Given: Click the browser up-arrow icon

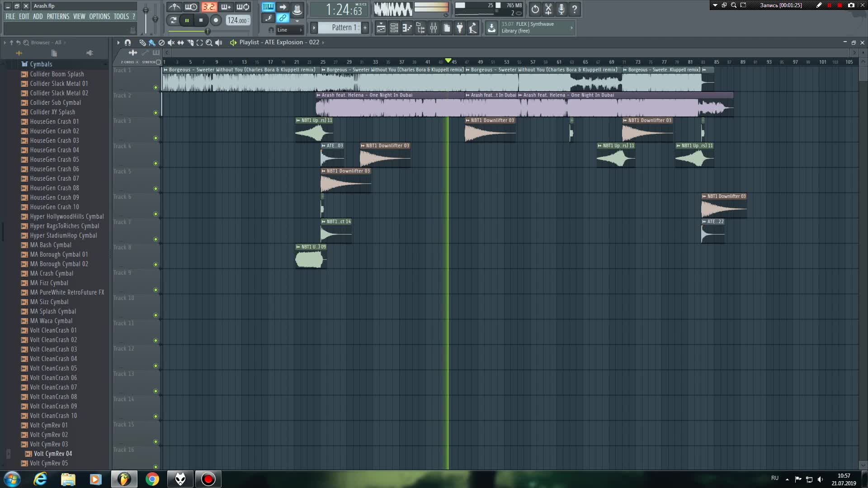Looking at the screenshot, I should [12, 42].
